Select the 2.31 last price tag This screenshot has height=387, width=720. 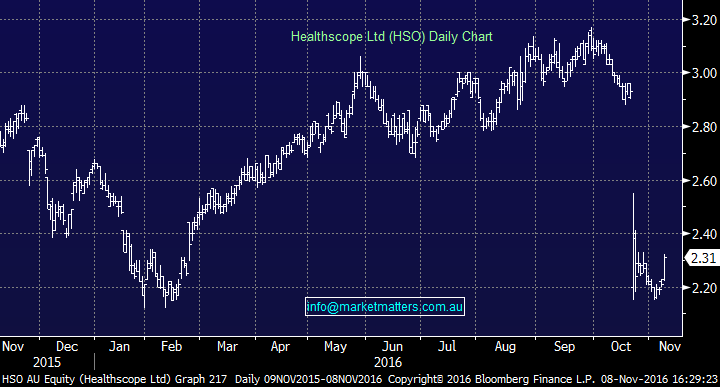tap(703, 258)
